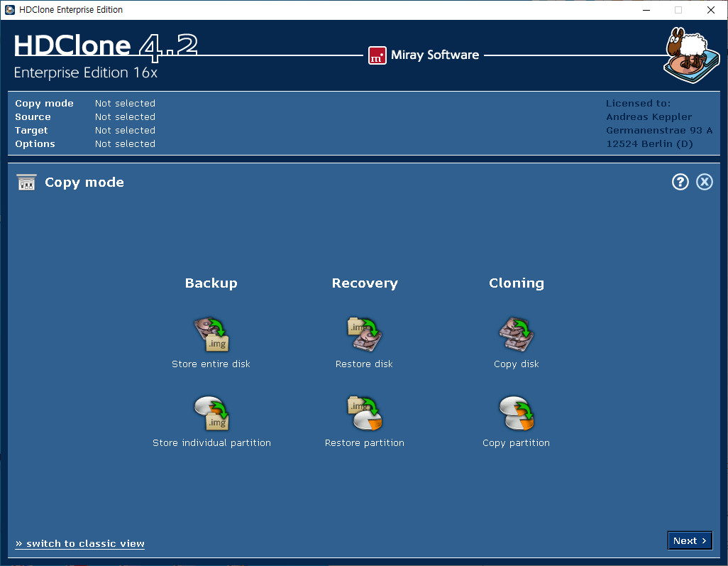The width and height of the screenshot is (728, 566).
Task: Click the Restore partition label
Action: (x=365, y=443)
